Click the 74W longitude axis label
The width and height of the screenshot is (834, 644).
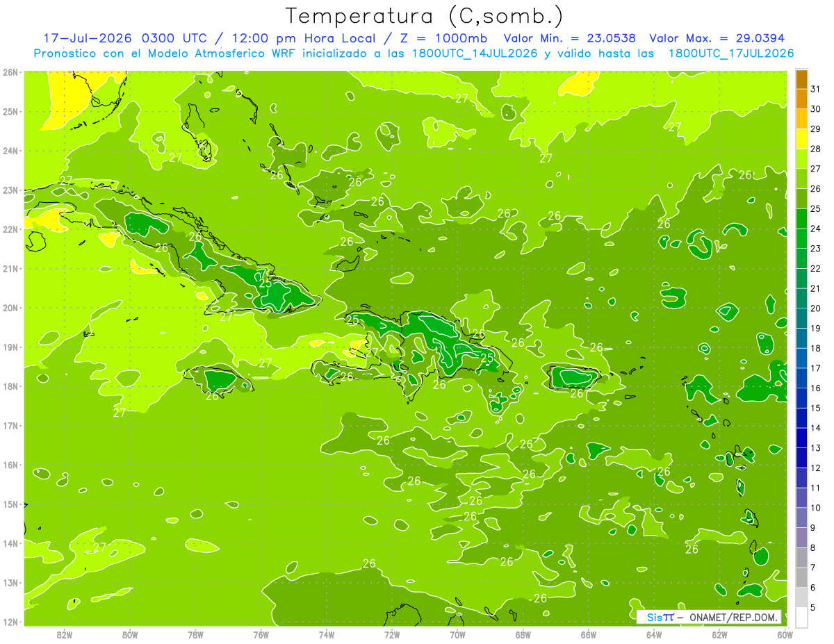(327, 634)
